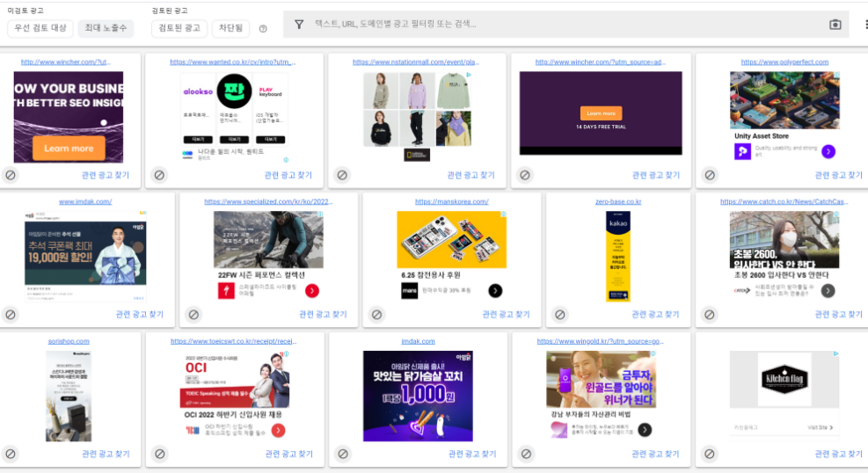Click gray arrow in 초봉 2600 ad

coord(828,290)
